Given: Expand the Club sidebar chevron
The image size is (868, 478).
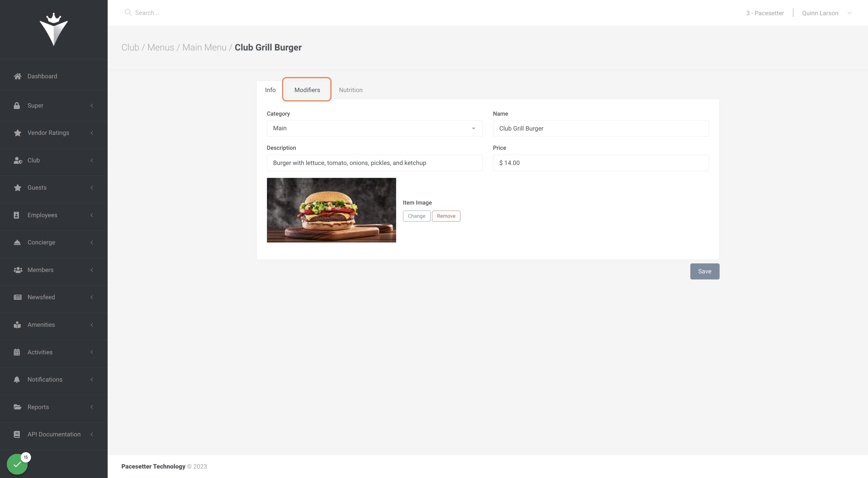Looking at the screenshot, I should pyautogui.click(x=92, y=160).
